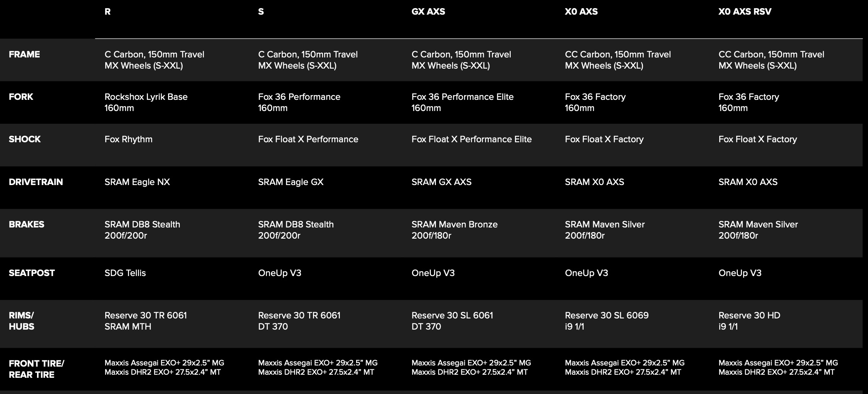Select the X0 AXS column header
The height and width of the screenshot is (394, 868).
coord(581,12)
